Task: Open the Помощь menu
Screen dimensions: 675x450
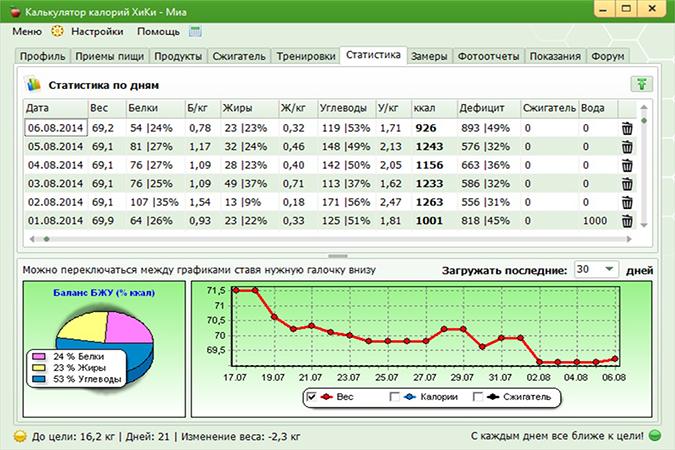Action: point(158,32)
